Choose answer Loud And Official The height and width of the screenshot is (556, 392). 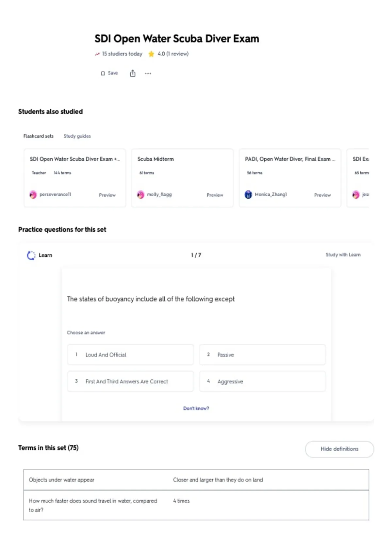130,355
